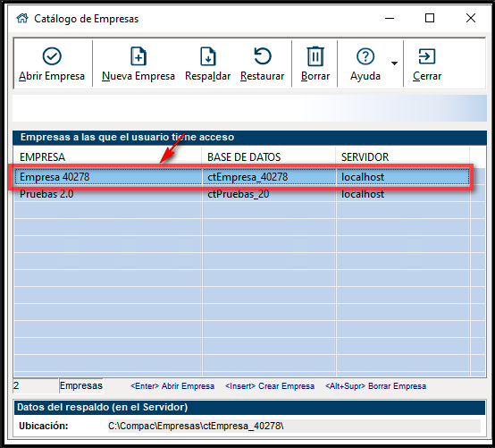Open Ayuda help icon
Screen dimensions: 495x448
(x=365, y=56)
